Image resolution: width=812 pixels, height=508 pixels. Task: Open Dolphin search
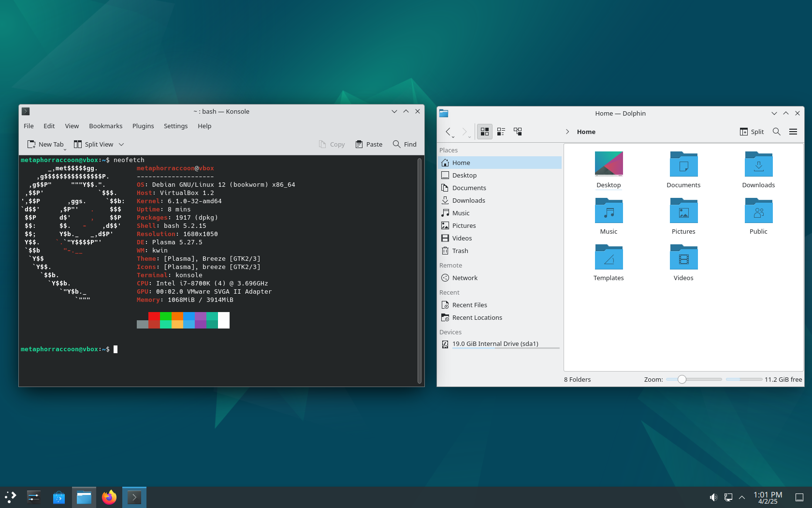click(x=777, y=132)
